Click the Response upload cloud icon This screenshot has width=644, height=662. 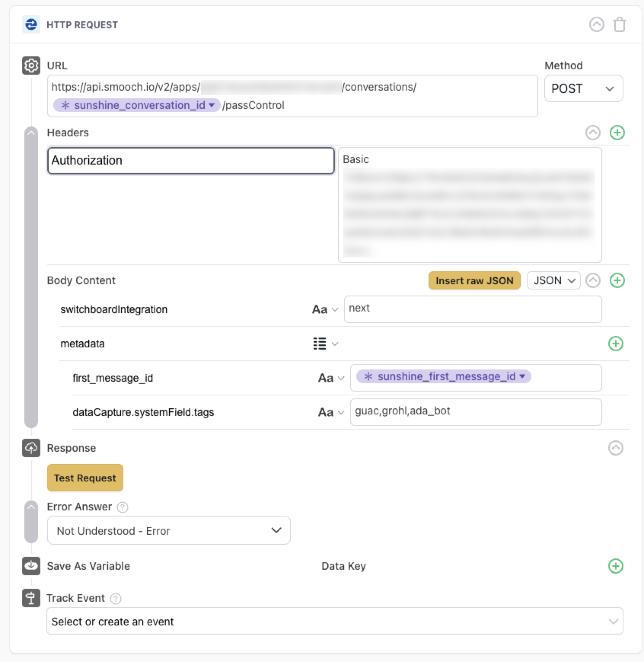click(31, 448)
